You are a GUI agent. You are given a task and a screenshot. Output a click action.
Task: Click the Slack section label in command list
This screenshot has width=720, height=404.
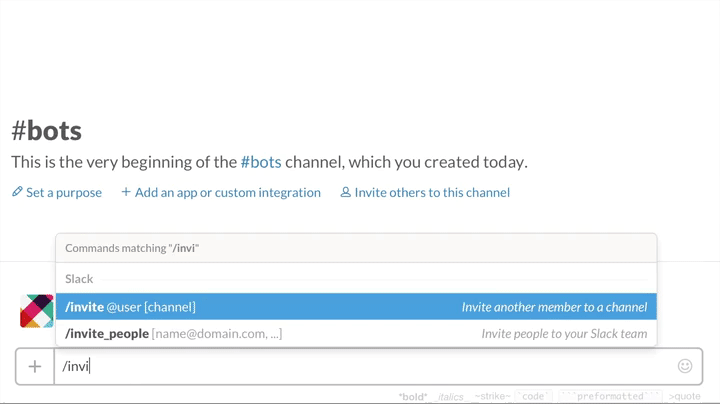(x=79, y=279)
